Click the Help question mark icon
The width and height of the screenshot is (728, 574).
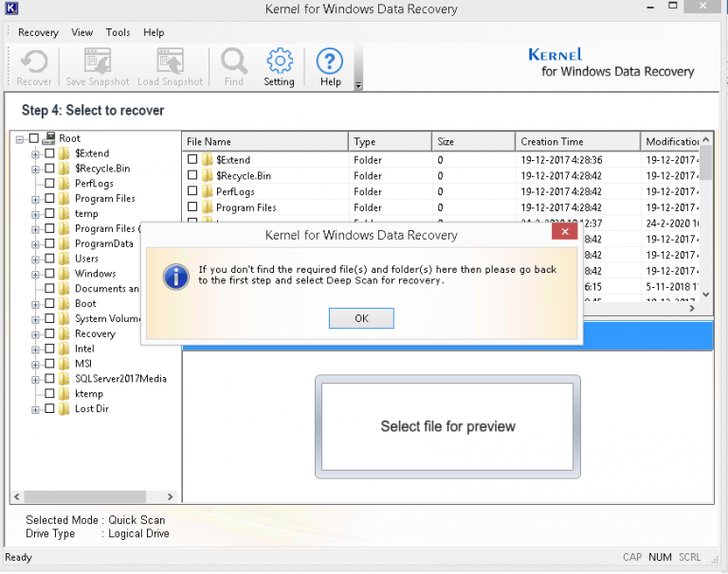(x=330, y=62)
